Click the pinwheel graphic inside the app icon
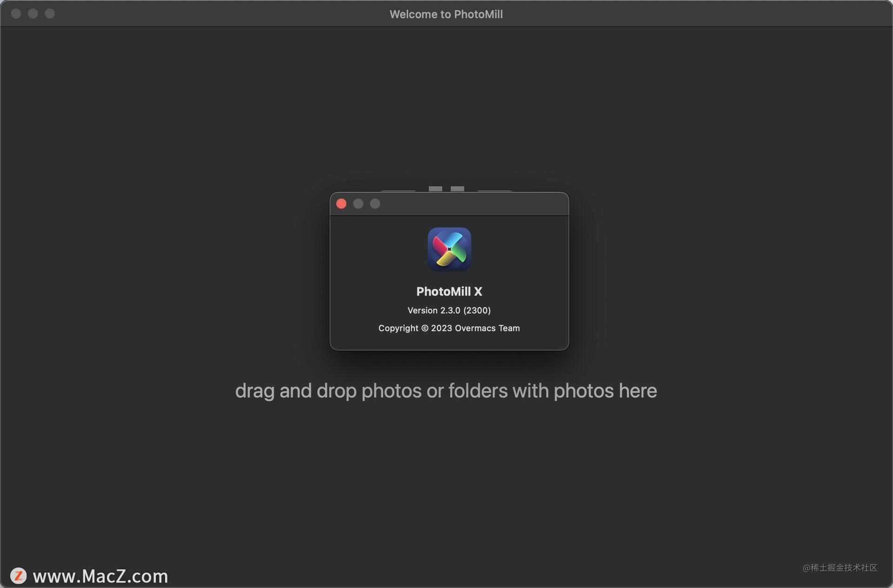 [449, 249]
